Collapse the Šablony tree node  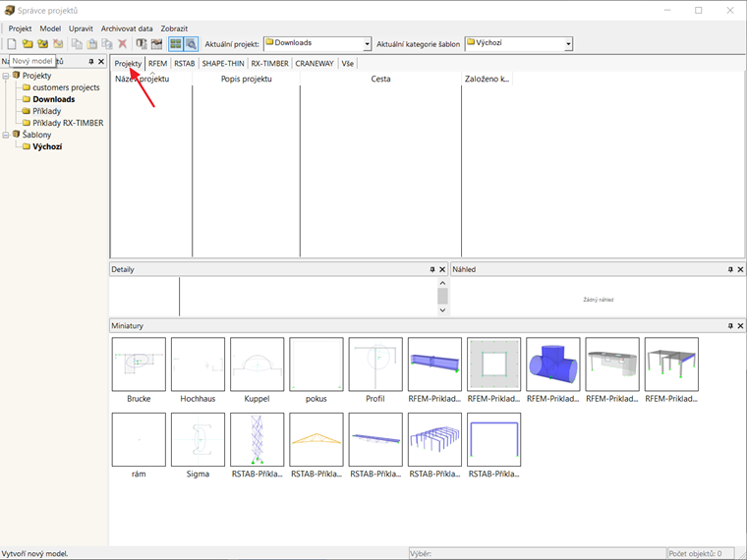point(6,135)
